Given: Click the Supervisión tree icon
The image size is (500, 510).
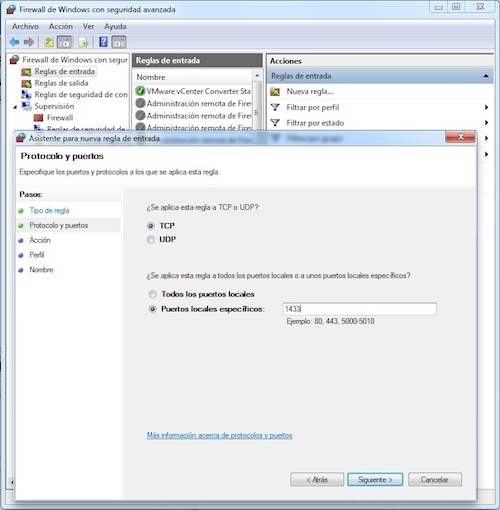Looking at the screenshot, I should (26, 106).
